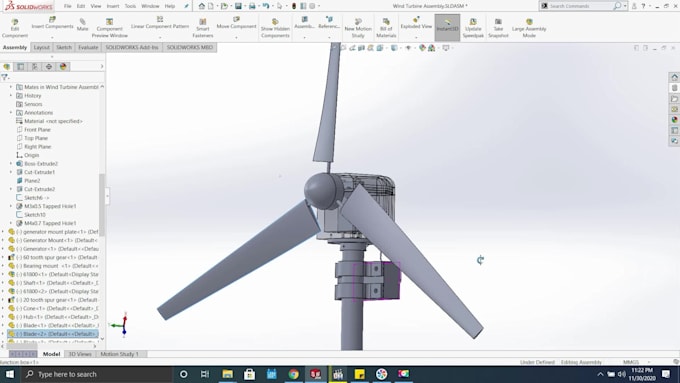Click the Undo icon
This screenshot has height=383, width=680.
[266, 6]
